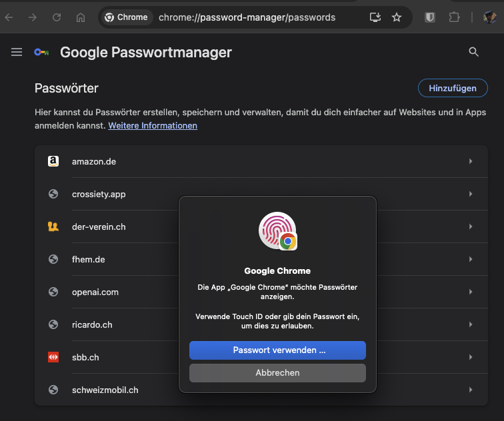Image resolution: width=504 pixels, height=421 pixels.
Task: Open the schweizmobil.ch password entry
Action: click(x=261, y=390)
